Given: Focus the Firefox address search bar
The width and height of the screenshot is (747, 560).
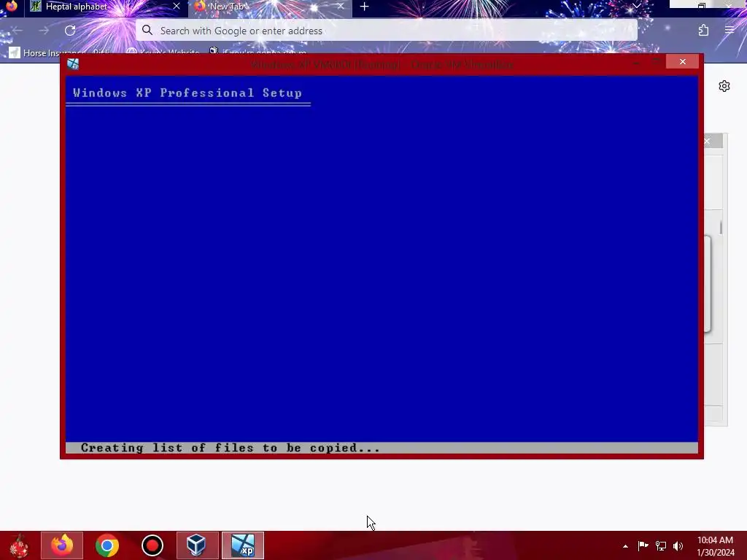Looking at the screenshot, I should (x=387, y=31).
